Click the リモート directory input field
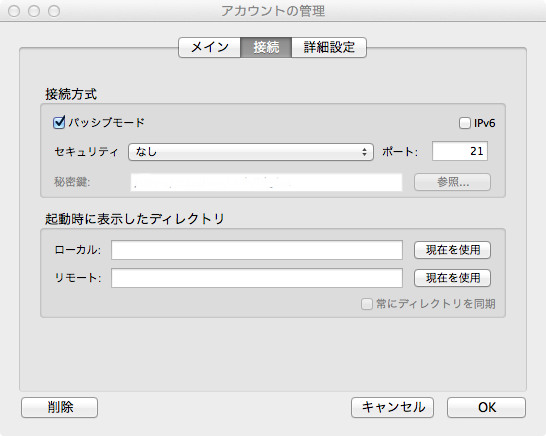 click(x=257, y=278)
